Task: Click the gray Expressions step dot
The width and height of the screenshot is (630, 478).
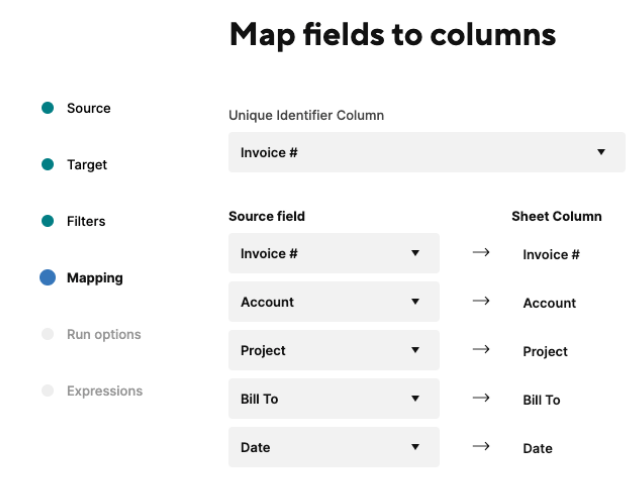Action: [47, 391]
